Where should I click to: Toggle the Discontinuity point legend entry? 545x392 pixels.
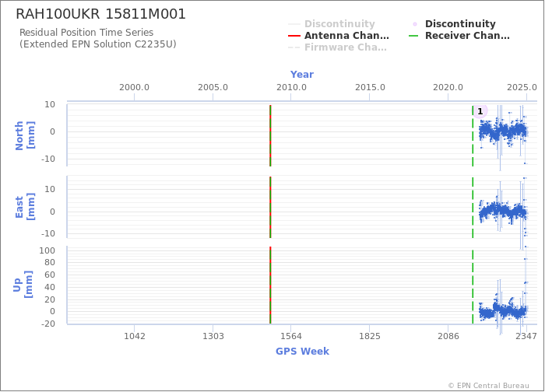(x=453, y=23)
